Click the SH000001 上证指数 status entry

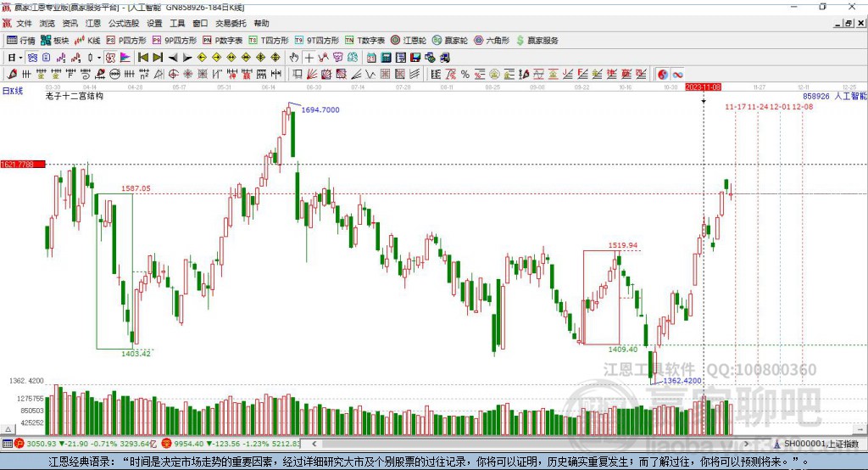tap(816, 444)
